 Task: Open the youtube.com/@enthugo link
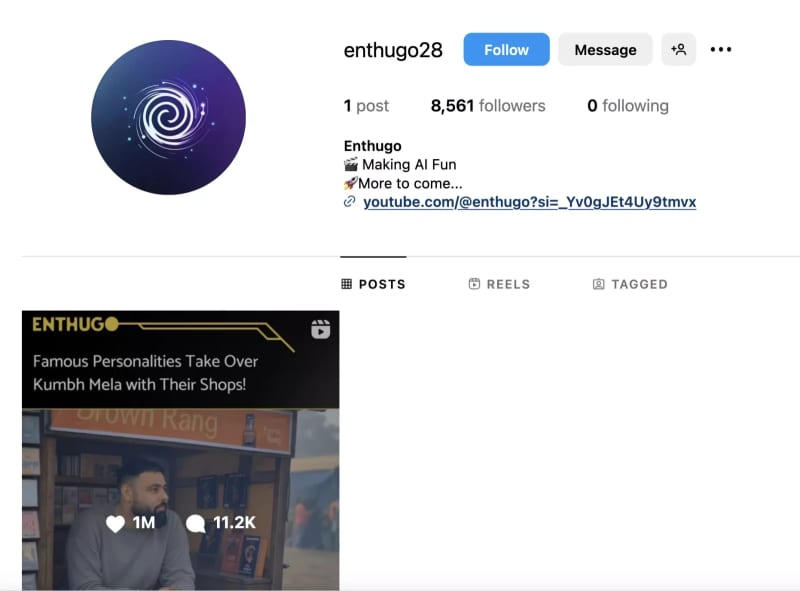tap(530, 202)
